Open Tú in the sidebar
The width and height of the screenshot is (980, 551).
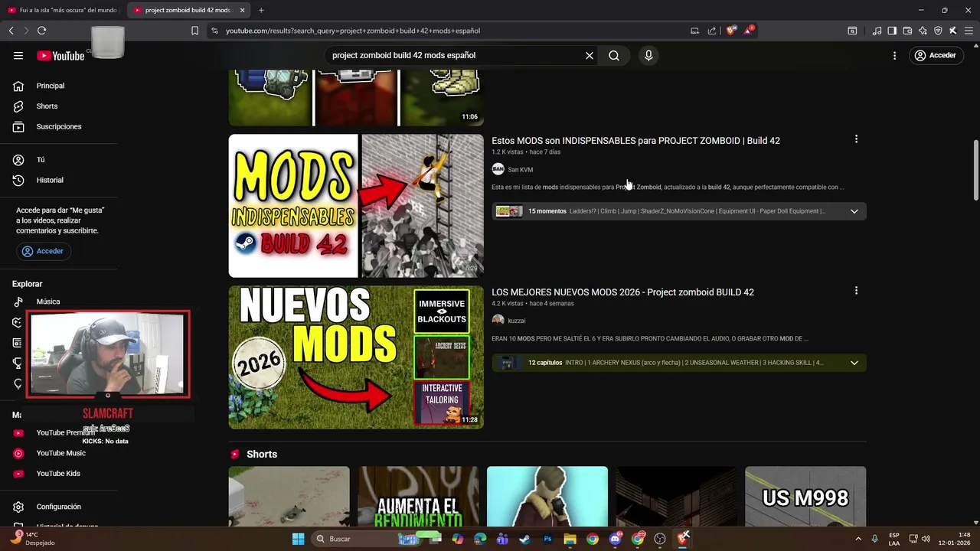tap(41, 160)
